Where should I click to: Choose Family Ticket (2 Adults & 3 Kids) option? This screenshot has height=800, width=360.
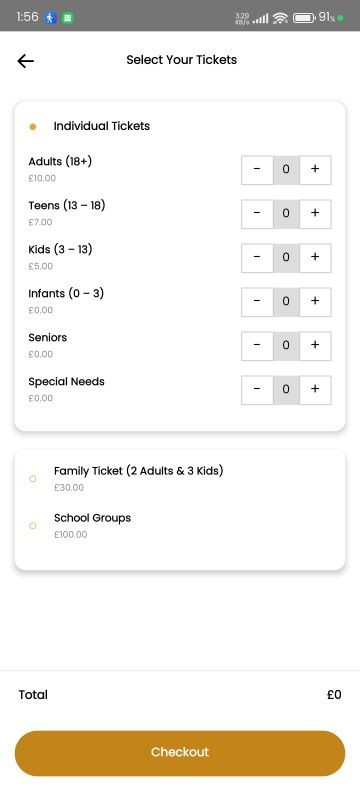pos(33,479)
